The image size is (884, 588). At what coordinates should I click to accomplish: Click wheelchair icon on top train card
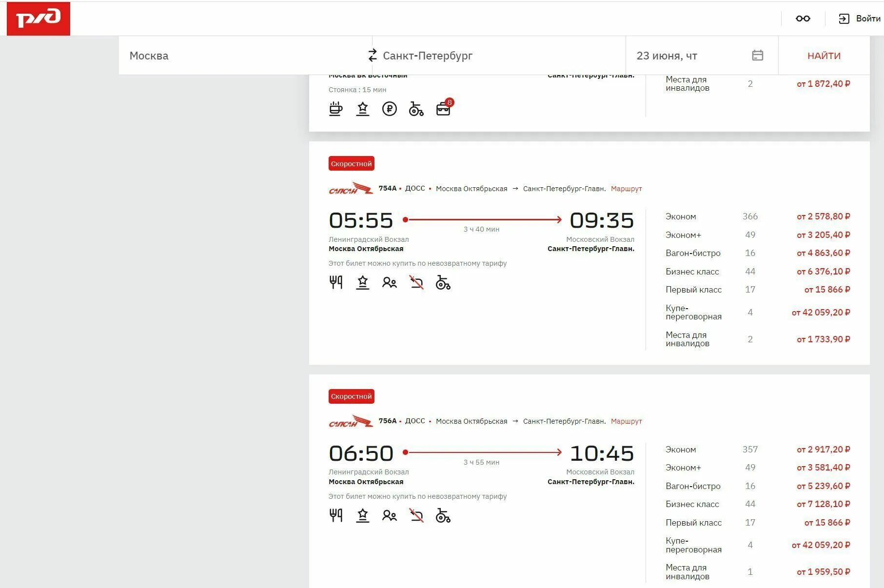tap(416, 109)
